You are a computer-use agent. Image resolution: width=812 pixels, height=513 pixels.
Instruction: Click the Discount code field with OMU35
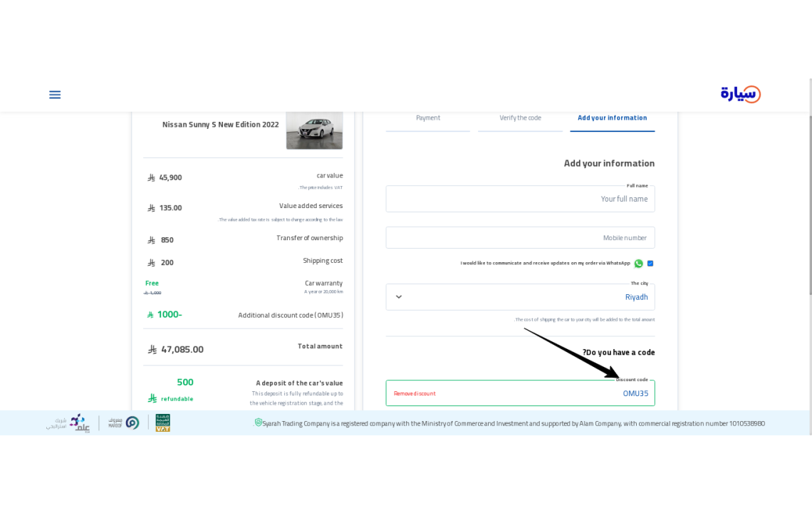click(x=520, y=393)
